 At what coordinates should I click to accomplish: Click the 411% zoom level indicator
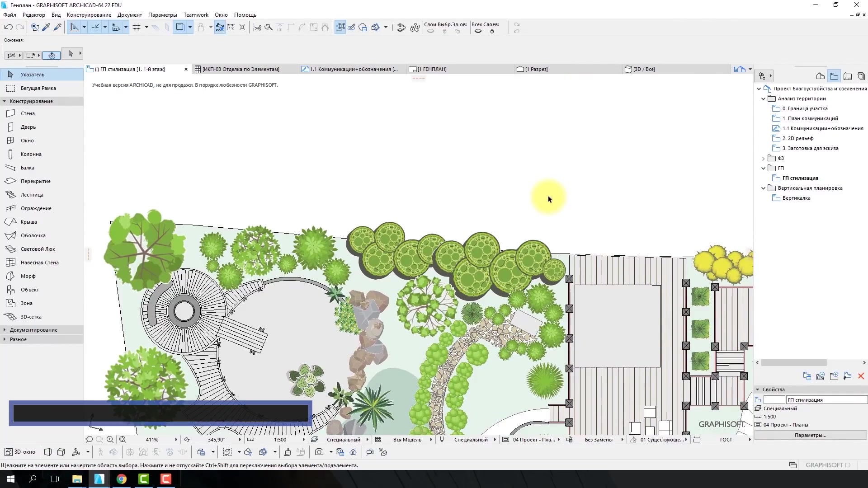pyautogui.click(x=152, y=439)
